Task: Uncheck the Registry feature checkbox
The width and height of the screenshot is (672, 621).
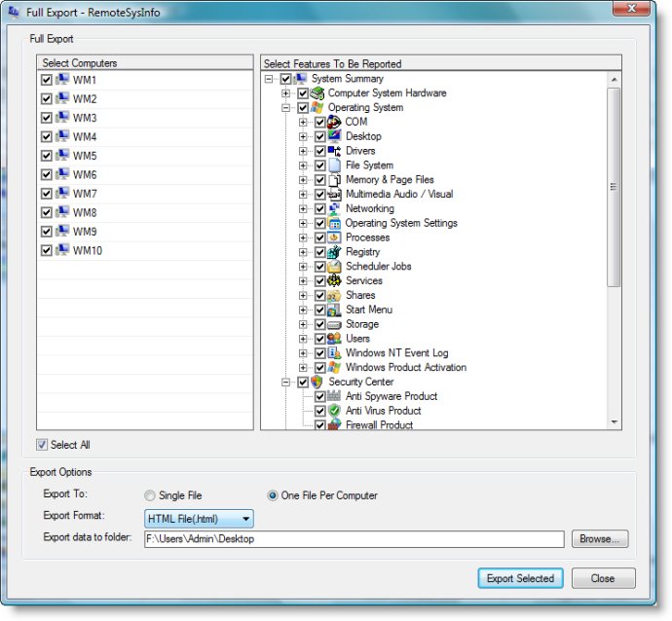Action: click(x=320, y=252)
